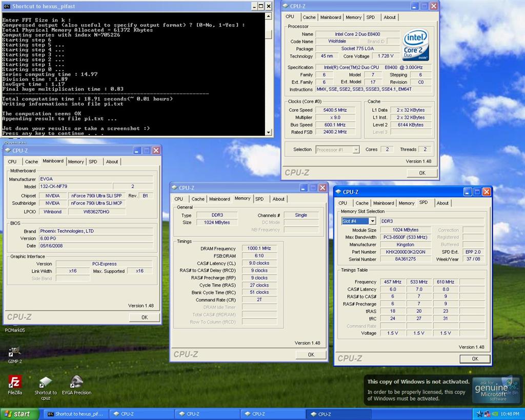Switch to Mainboard tab in CPU window

point(331,17)
